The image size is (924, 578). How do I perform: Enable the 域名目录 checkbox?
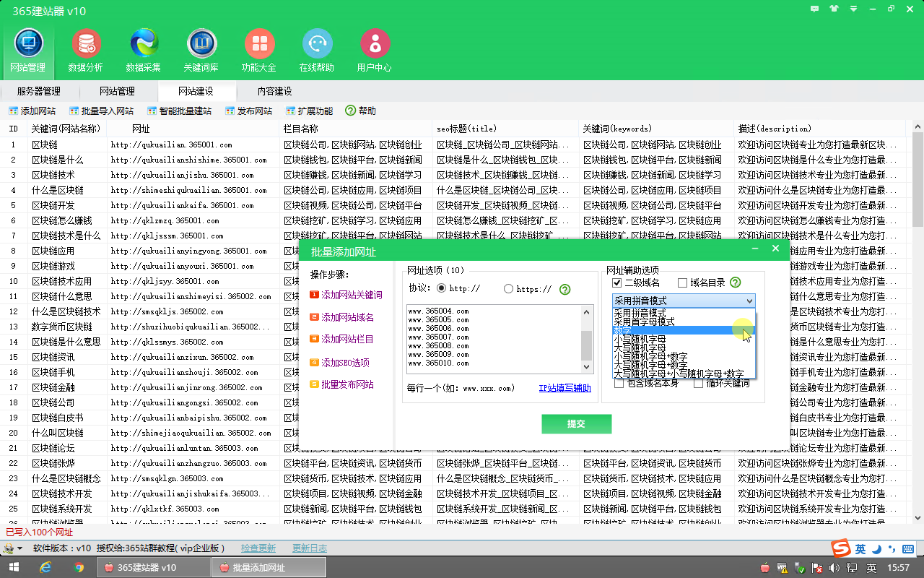click(x=682, y=282)
